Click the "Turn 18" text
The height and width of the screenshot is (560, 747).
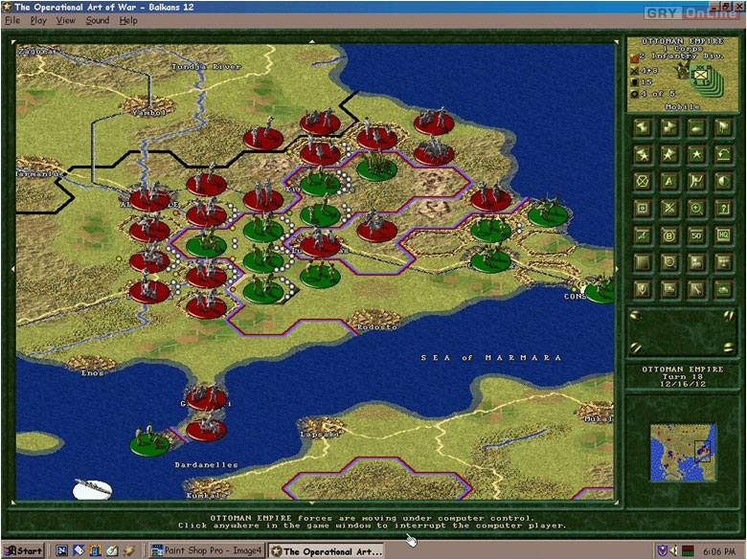pyautogui.click(x=682, y=376)
